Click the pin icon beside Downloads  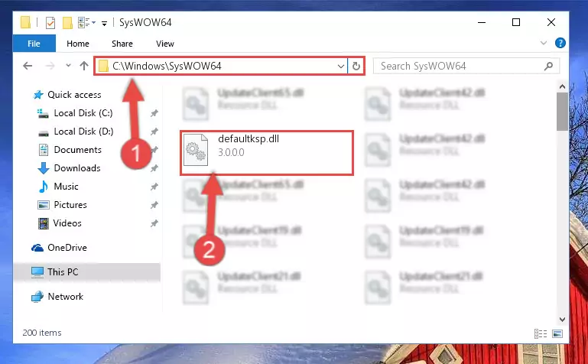click(154, 169)
